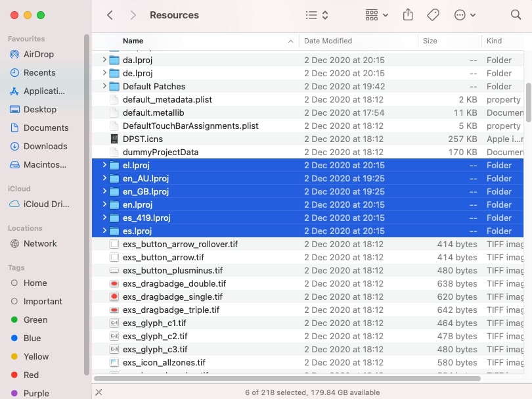Viewport: 532px width, 399px height.
Task: Click the exs_dragbadge_triple.tif file icon
Action: pos(114,310)
